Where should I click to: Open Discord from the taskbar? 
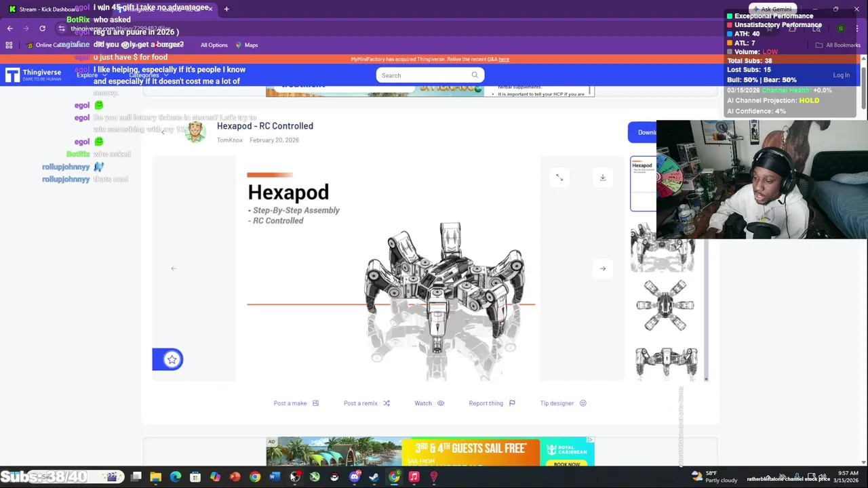tap(354, 477)
